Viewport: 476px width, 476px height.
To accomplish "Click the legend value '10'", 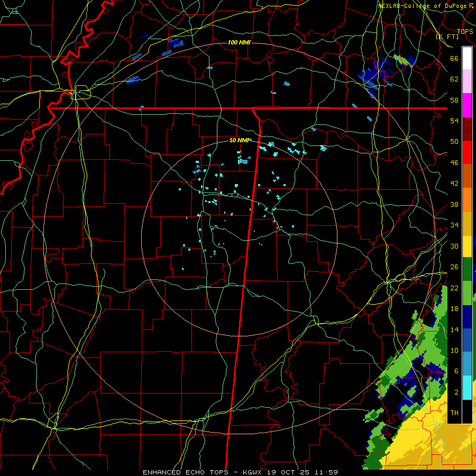I will coord(454,350).
